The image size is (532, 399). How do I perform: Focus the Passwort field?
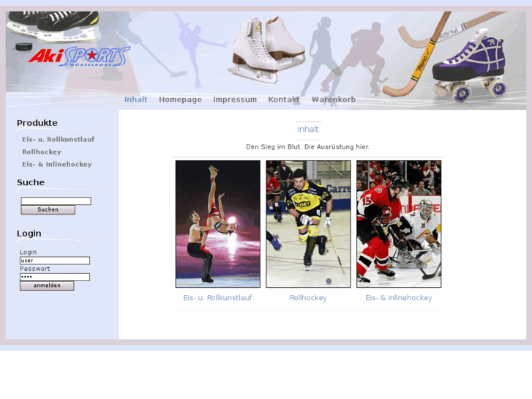pyautogui.click(x=55, y=277)
